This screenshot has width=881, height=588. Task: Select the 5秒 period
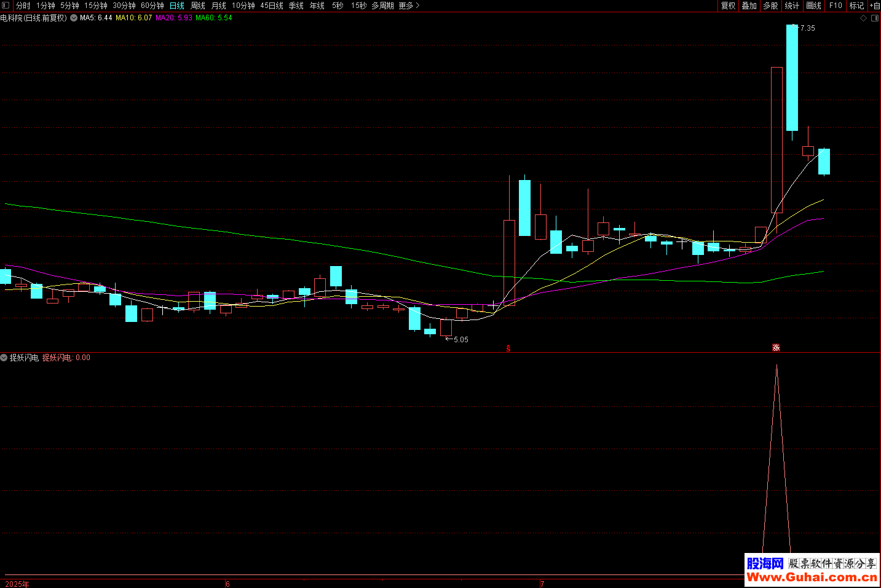(x=338, y=6)
